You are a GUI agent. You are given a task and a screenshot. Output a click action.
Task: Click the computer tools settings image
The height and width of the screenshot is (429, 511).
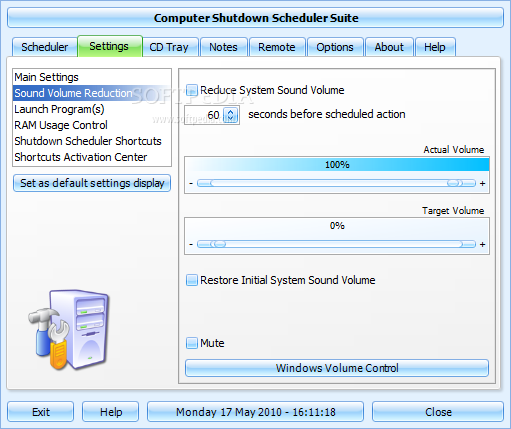69,330
